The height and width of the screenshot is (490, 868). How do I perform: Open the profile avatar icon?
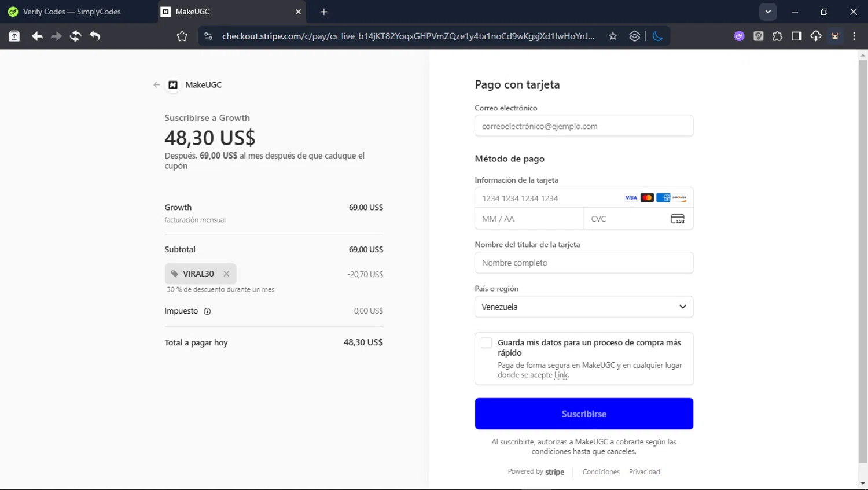click(x=835, y=36)
